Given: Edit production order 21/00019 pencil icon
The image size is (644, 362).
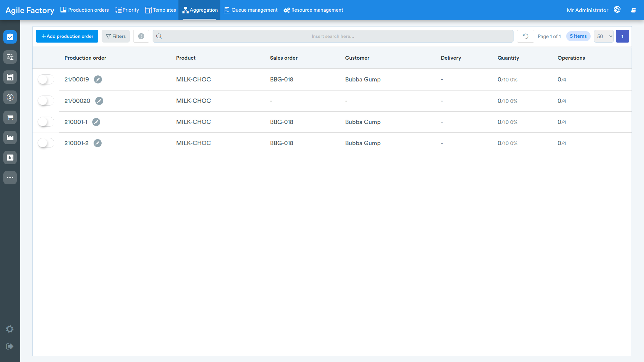Looking at the screenshot, I should 98,79.
